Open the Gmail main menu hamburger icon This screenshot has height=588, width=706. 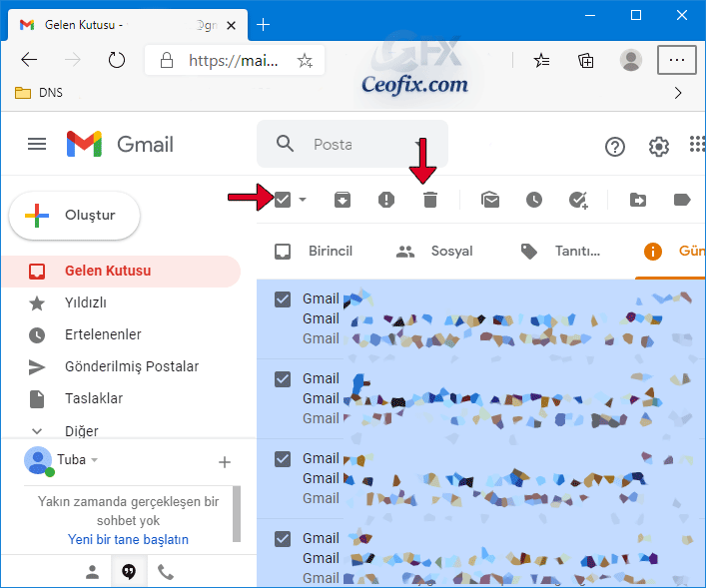click(37, 144)
